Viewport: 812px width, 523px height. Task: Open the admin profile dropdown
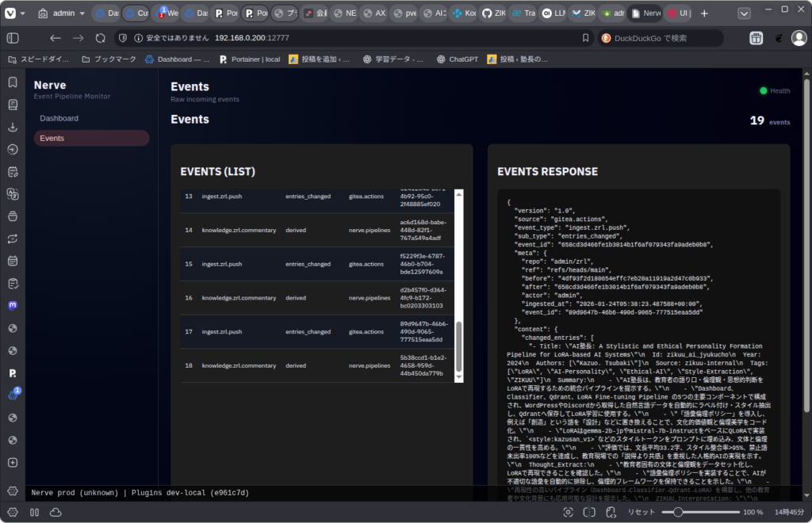(62, 13)
